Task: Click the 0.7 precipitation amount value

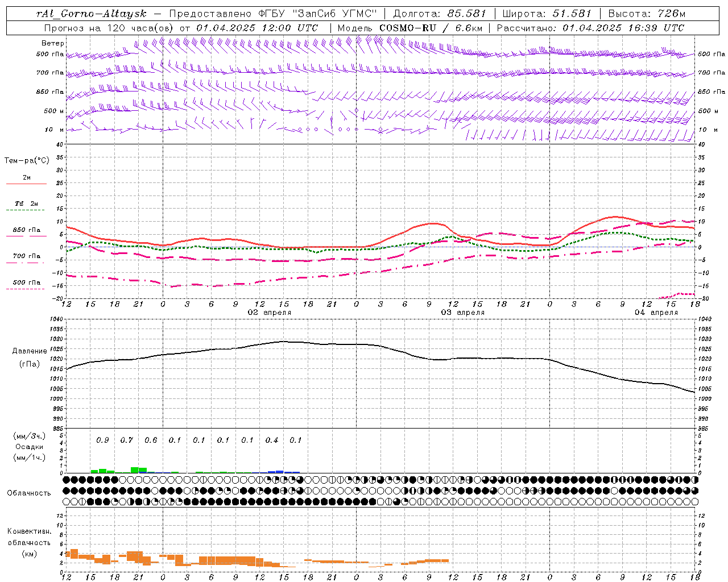Action: pyautogui.click(x=126, y=440)
